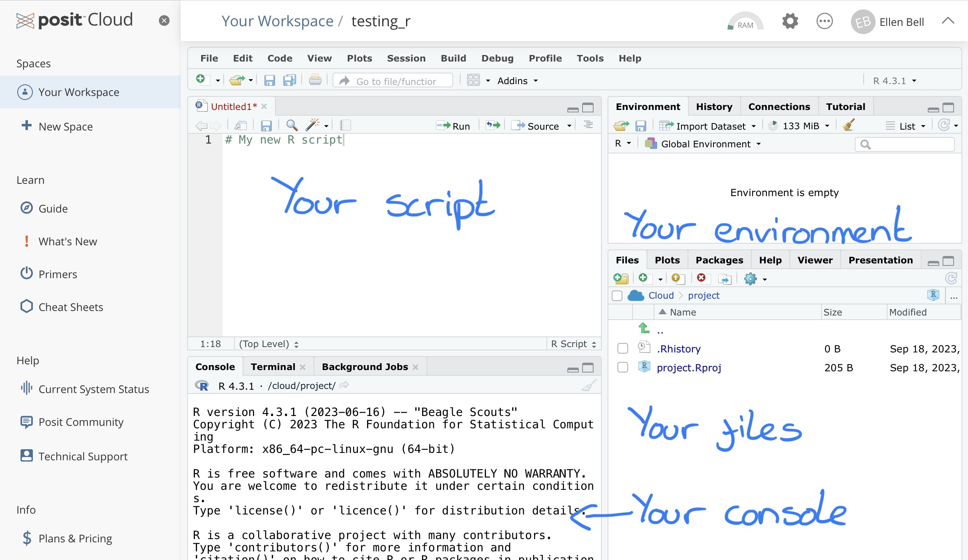968x560 pixels.
Task: Create a new folder in the Files pane
Action: click(620, 279)
